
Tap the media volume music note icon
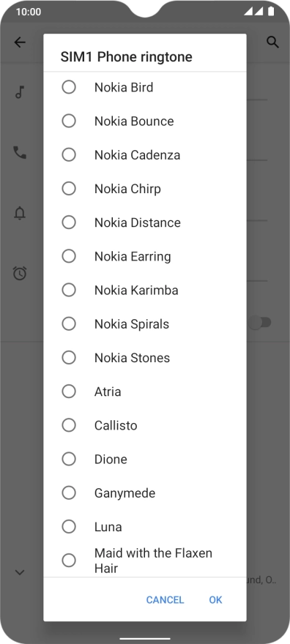coord(20,92)
